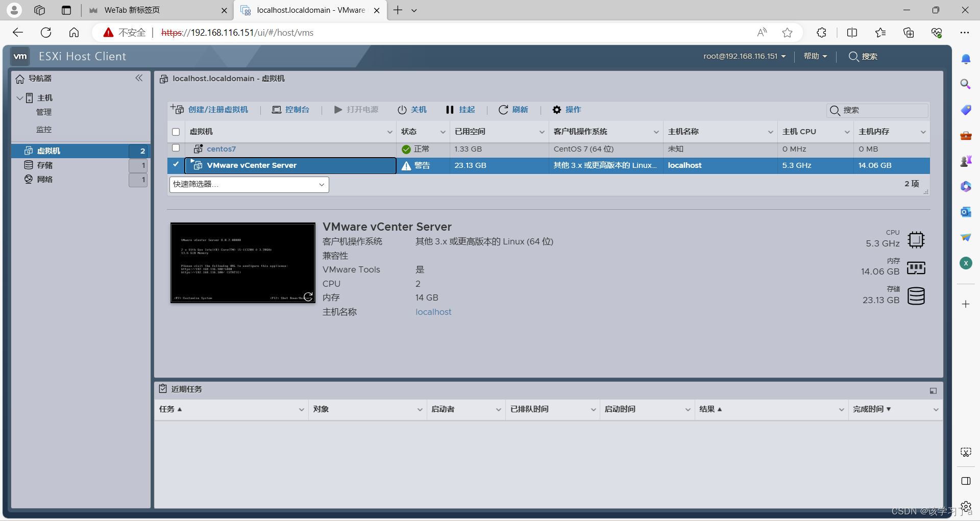Open the Used space (已用空间) column dropdown arrow

542,132
